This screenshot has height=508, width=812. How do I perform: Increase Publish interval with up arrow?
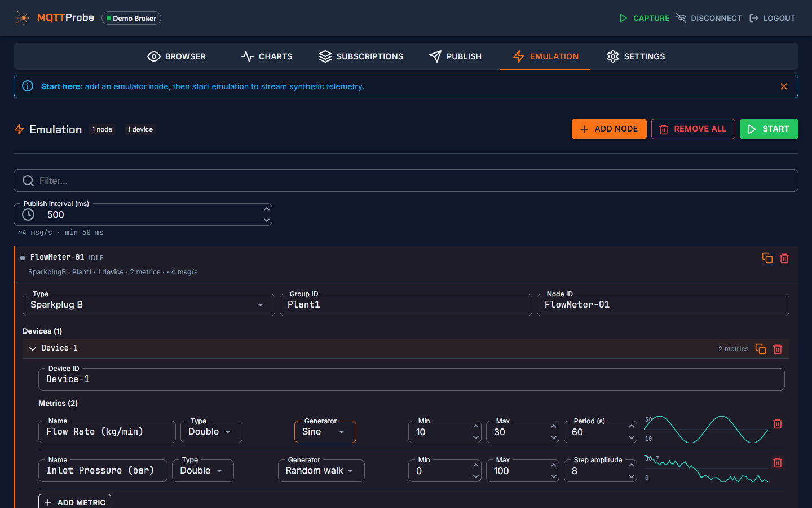click(x=267, y=209)
